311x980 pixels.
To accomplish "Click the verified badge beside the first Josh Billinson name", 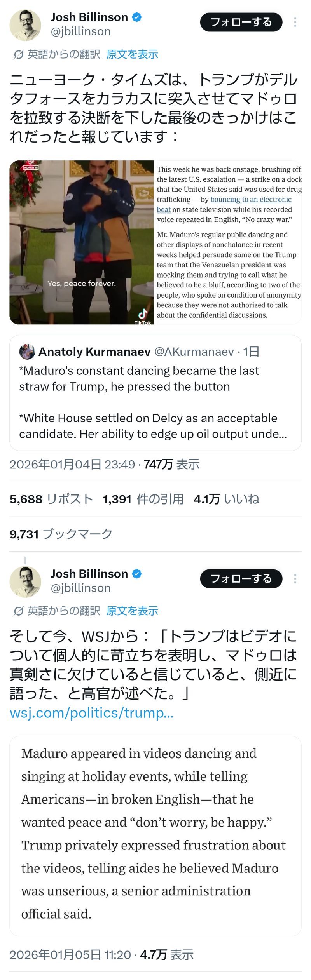I will click(x=137, y=17).
